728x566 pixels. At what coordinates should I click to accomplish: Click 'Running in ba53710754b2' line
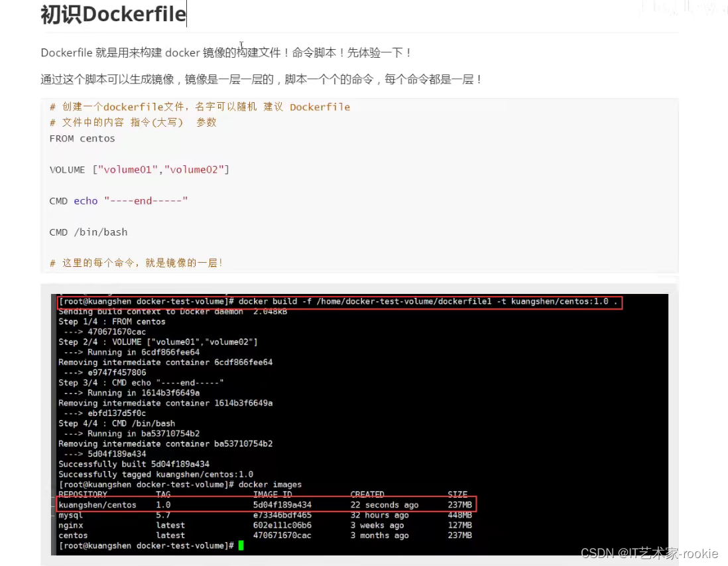pyautogui.click(x=132, y=434)
